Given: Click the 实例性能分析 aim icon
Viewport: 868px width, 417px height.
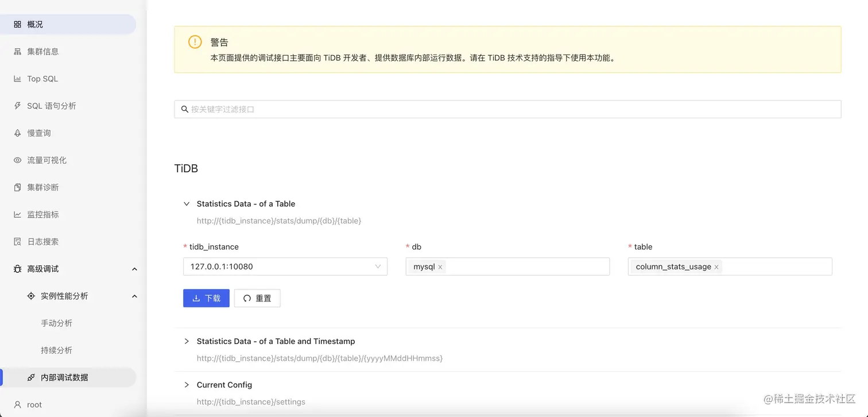Looking at the screenshot, I should tap(31, 296).
